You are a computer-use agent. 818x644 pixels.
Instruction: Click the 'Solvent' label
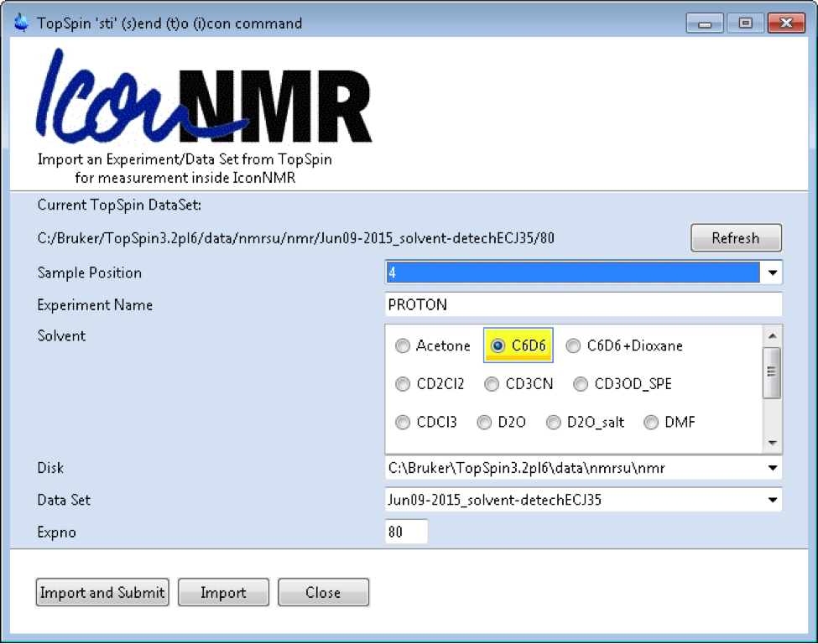click(61, 335)
